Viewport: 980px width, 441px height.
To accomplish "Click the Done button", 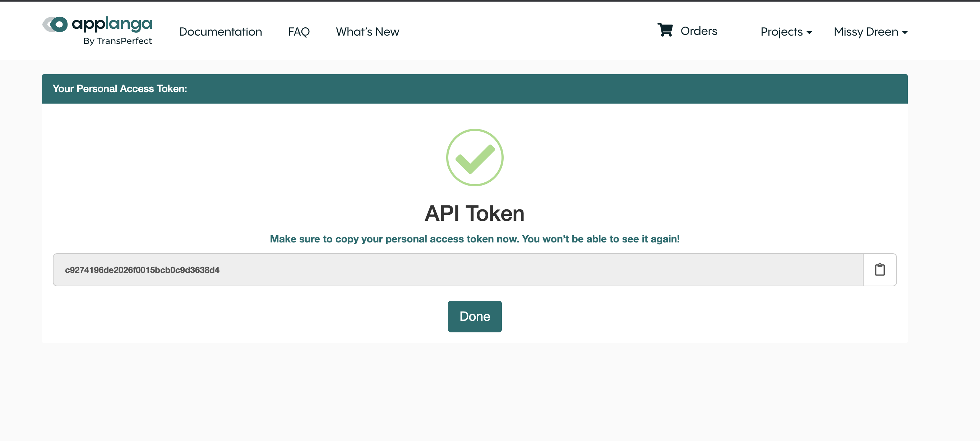I will pos(475,317).
